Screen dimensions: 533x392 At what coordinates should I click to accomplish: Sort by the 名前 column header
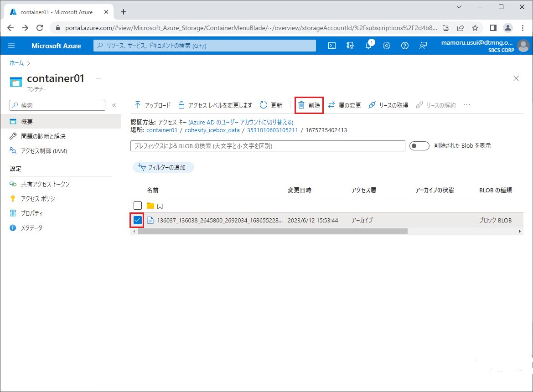click(x=153, y=190)
